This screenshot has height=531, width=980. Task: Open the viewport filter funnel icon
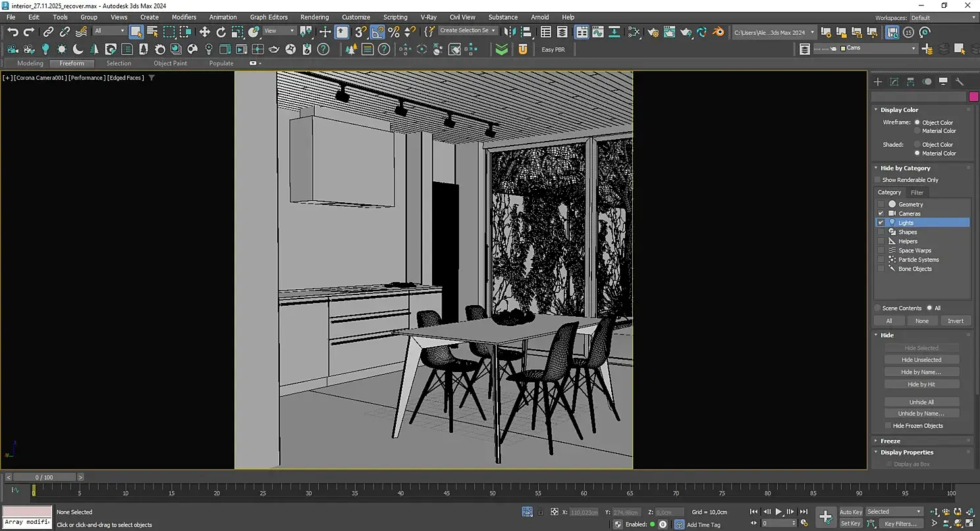coord(151,78)
